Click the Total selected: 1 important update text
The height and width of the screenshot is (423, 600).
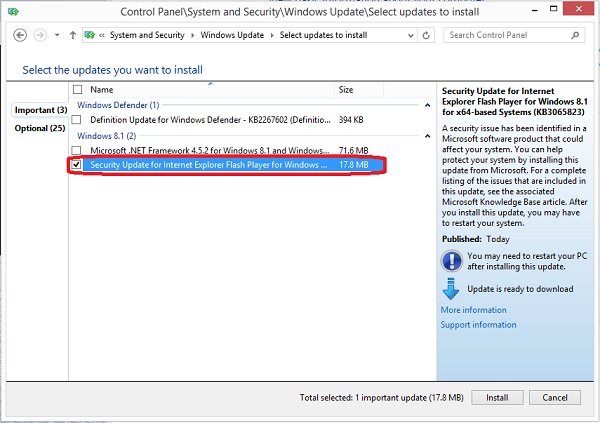tap(381, 398)
